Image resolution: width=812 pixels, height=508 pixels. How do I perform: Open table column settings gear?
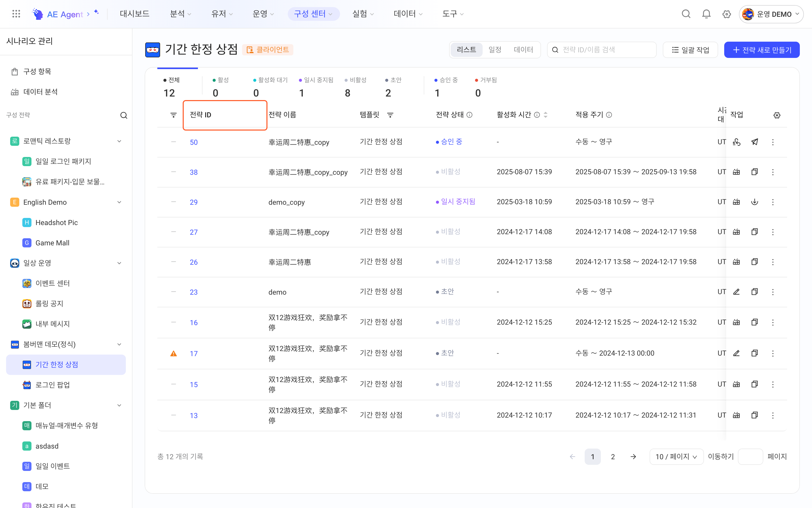pos(777,115)
